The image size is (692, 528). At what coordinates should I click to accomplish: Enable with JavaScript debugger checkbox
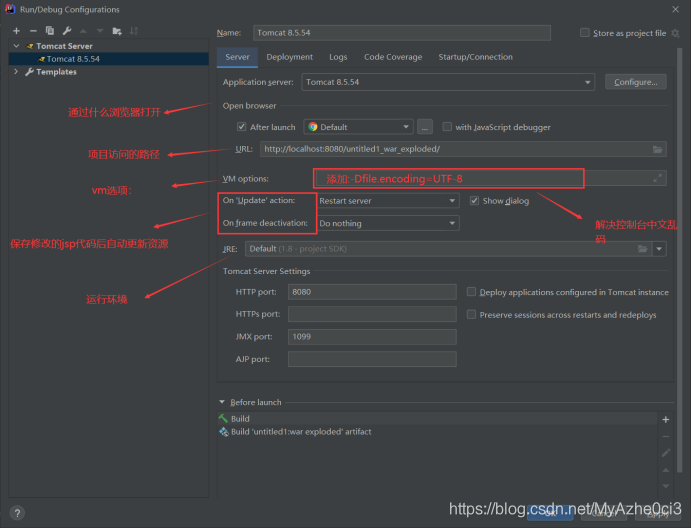(447, 127)
